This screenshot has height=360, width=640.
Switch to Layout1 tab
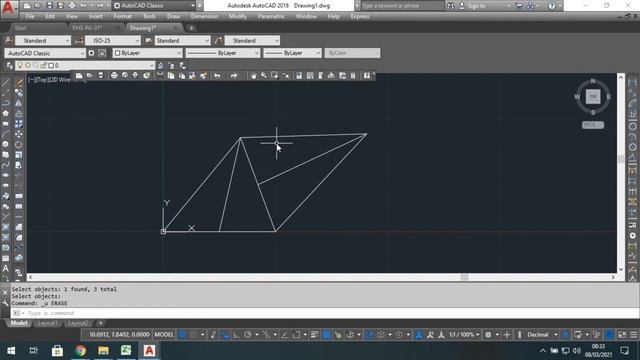tap(48, 323)
